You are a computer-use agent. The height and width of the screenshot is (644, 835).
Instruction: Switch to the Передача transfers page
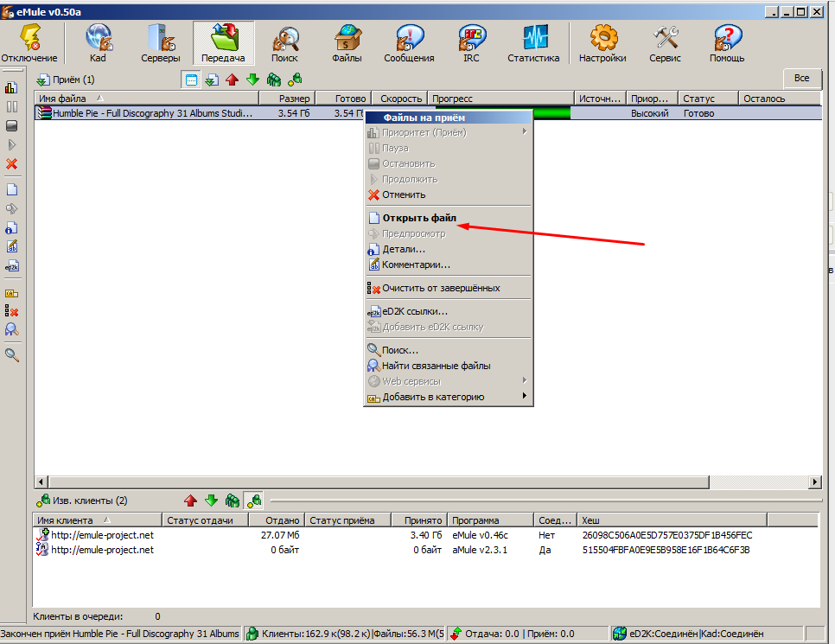(x=223, y=44)
